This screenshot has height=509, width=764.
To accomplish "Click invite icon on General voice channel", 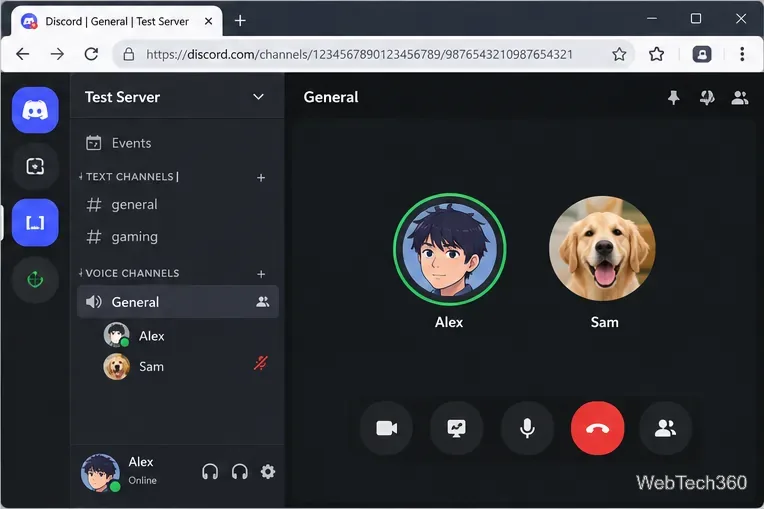I will [263, 302].
